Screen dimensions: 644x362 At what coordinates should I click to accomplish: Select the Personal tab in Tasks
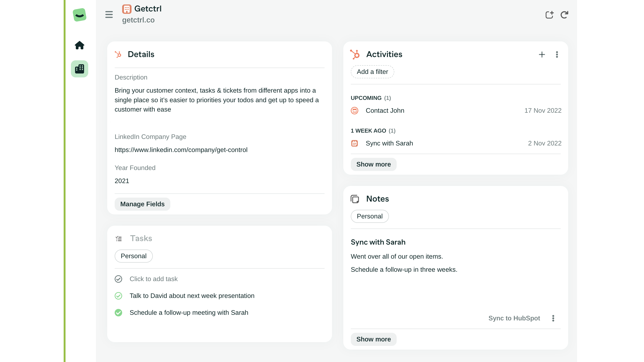[133, 256]
